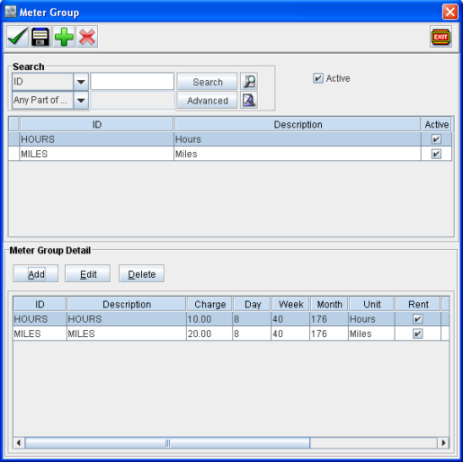
Task: Open the Any Part of match dropdown
Action: click(x=81, y=100)
